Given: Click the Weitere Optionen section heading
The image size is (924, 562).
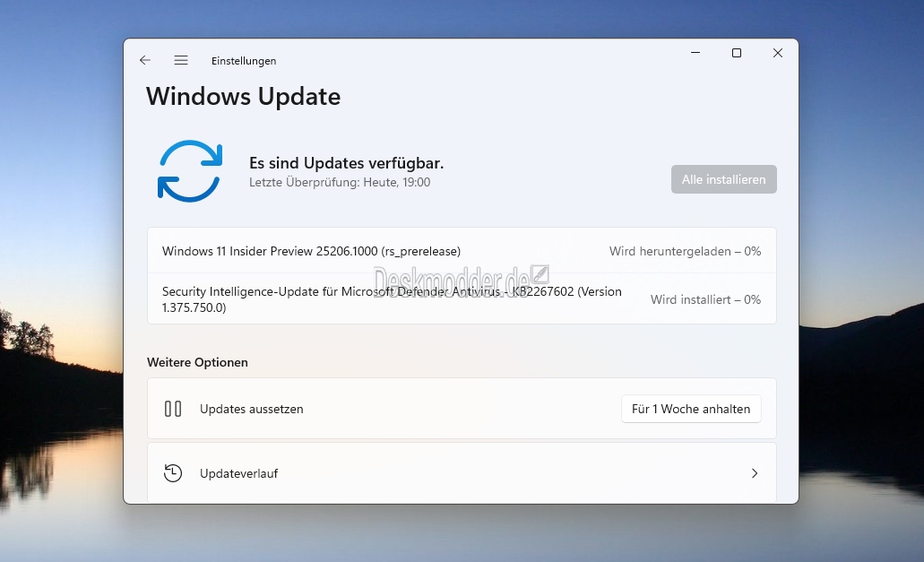Looking at the screenshot, I should point(197,362).
